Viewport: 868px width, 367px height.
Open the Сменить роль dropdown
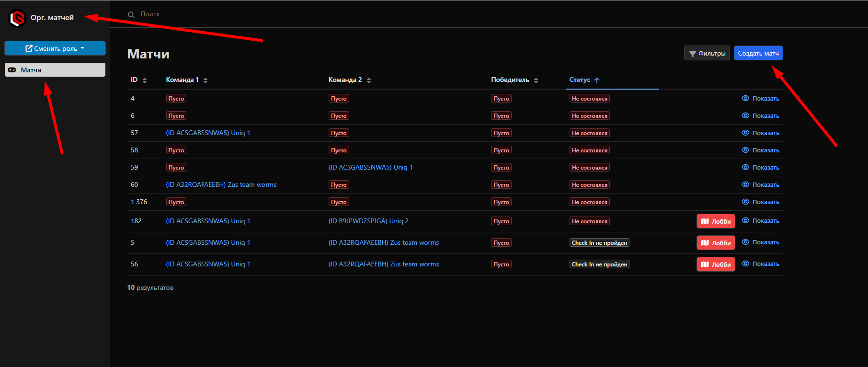[55, 48]
